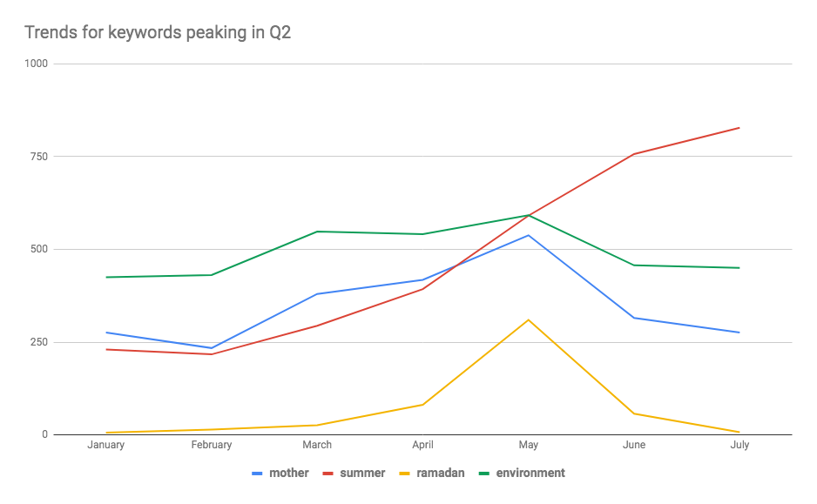Image resolution: width=817 pixels, height=504 pixels.
Task: Click the yellow ramadan legend swatch
Action: coord(405,474)
